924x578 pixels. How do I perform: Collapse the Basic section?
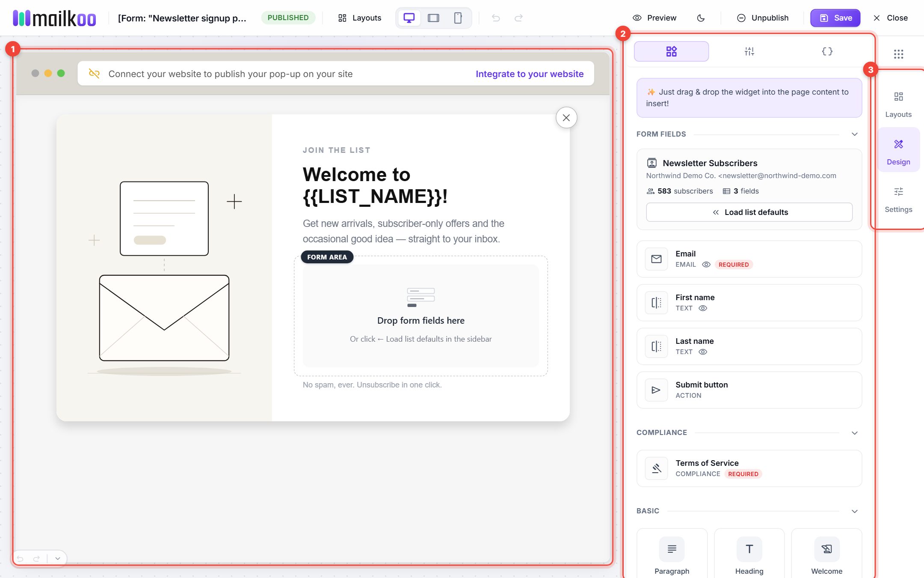854,511
